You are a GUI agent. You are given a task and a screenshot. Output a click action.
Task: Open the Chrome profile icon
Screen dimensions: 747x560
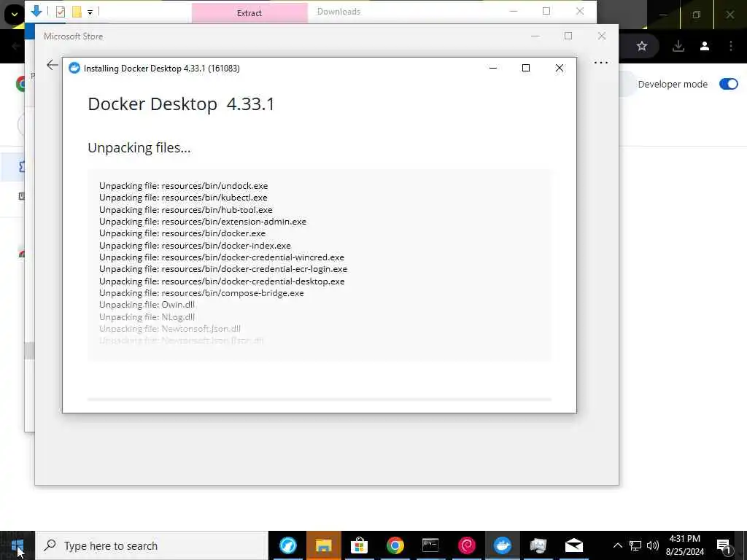(705, 46)
